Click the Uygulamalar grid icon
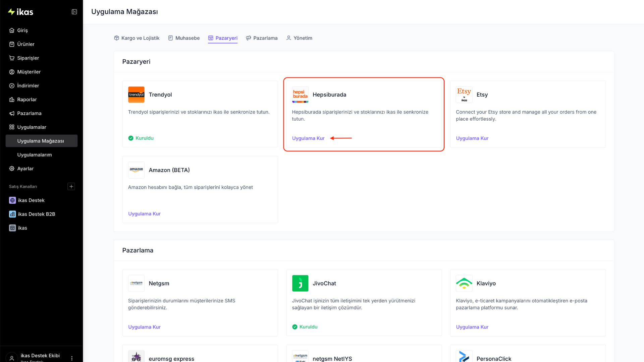Screen dimensions: 644x362 point(12,127)
